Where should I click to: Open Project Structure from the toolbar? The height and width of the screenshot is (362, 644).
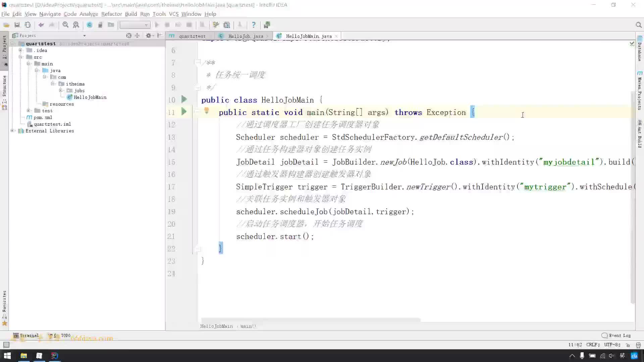pyautogui.click(x=227, y=25)
